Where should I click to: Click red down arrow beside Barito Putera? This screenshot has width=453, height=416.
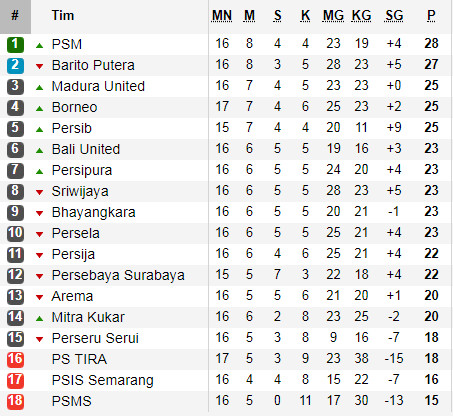click(39, 66)
